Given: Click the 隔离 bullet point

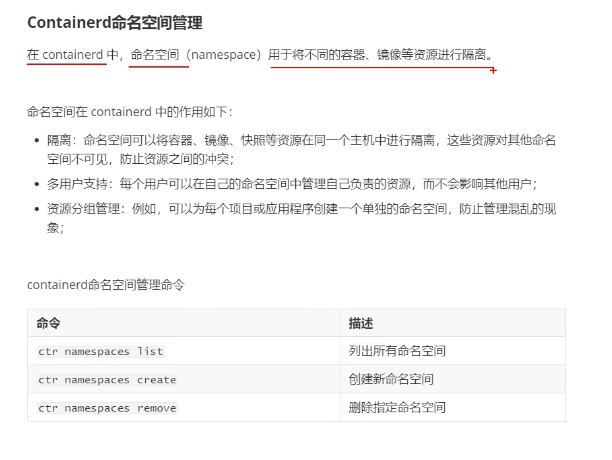Looking at the screenshot, I should pos(301,149).
